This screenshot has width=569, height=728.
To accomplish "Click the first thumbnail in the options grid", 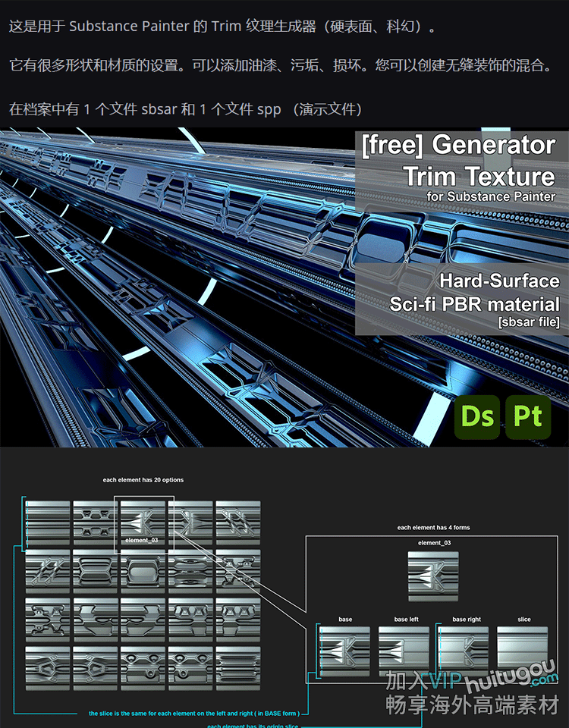I will (x=49, y=520).
